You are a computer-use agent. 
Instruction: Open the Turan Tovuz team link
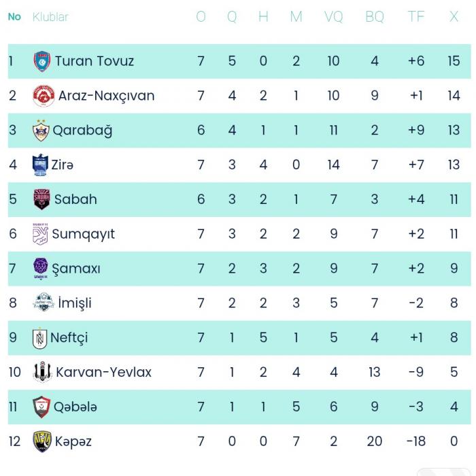pos(95,61)
